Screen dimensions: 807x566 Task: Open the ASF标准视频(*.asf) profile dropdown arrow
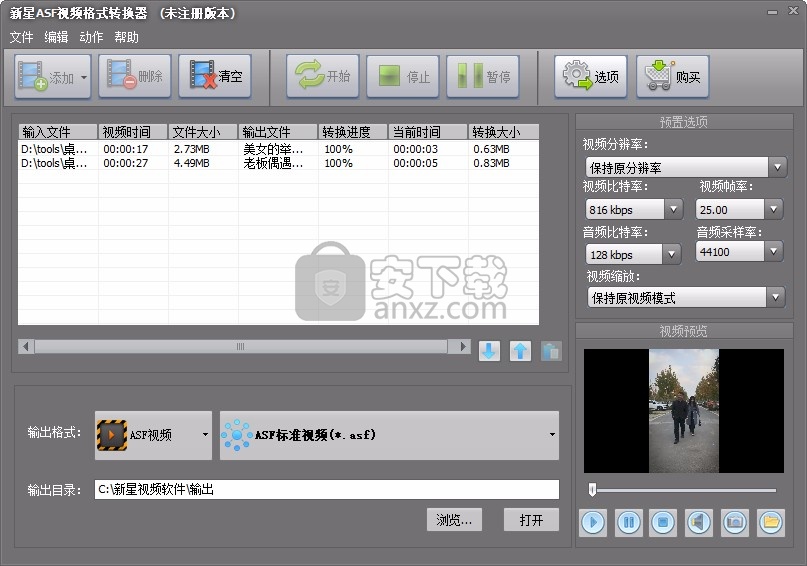coord(552,435)
